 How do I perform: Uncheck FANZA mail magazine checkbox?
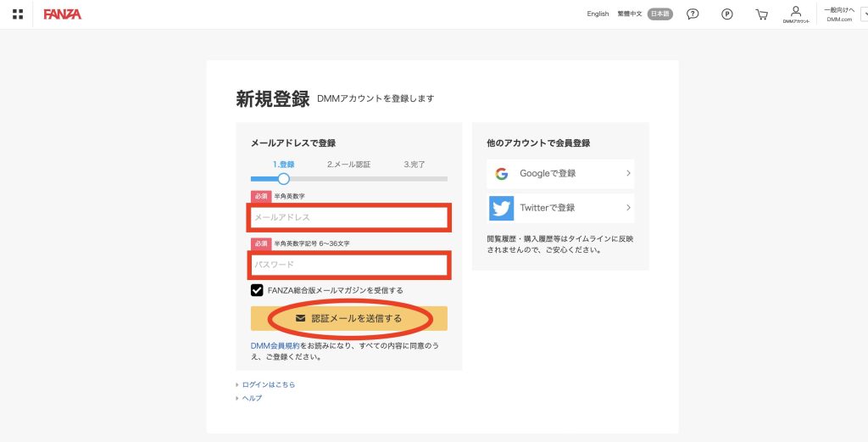(257, 290)
